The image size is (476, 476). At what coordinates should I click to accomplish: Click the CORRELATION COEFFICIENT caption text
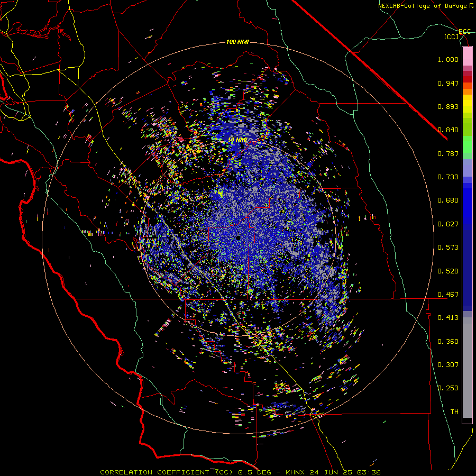(x=154, y=472)
